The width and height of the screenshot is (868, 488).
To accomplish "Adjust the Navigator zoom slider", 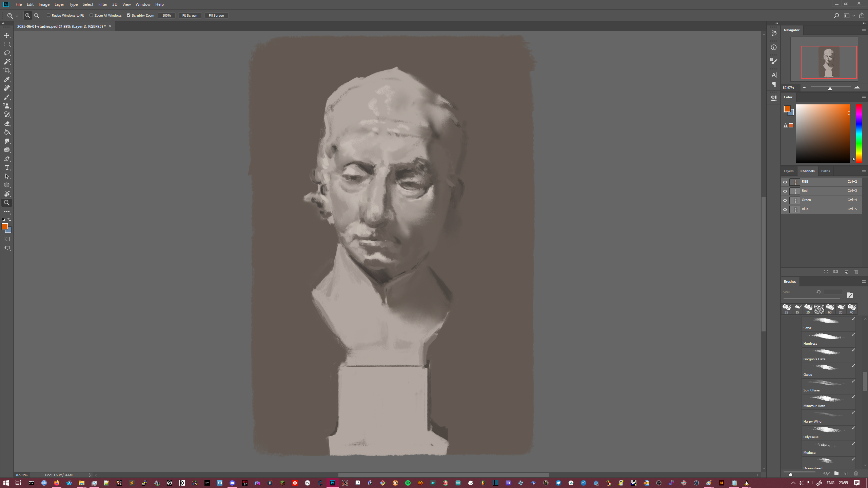I will click(x=830, y=88).
